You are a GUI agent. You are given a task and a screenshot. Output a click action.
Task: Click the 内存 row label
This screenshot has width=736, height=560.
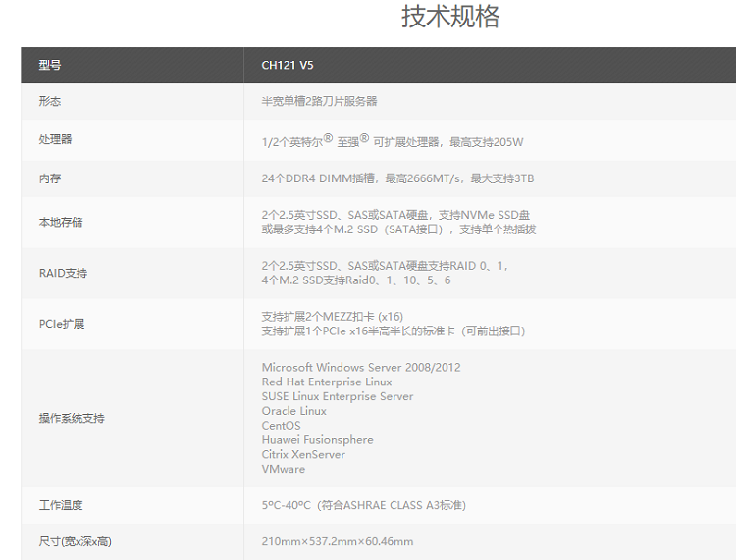(x=50, y=178)
